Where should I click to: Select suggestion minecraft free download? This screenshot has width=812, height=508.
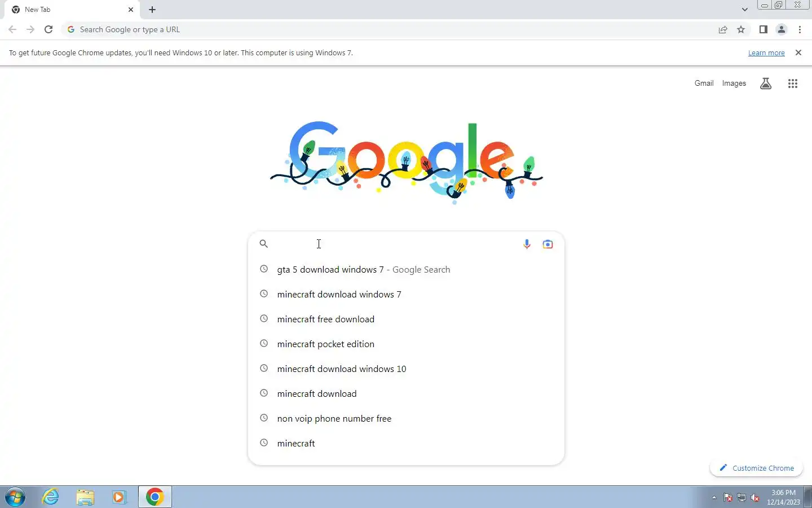[406, 319]
